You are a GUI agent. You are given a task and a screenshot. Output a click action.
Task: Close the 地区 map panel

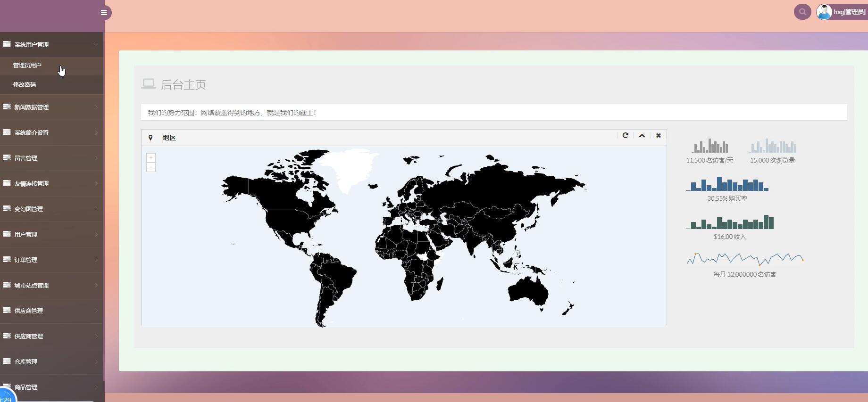coord(658,136)
